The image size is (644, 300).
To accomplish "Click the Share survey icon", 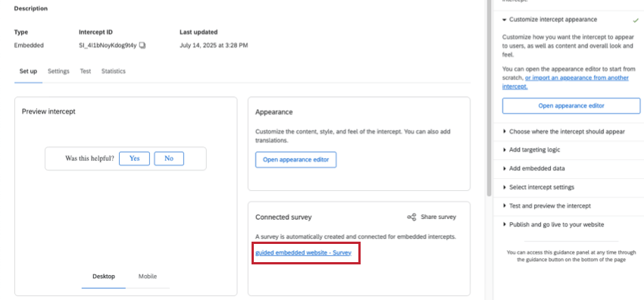I will point(411,217).
